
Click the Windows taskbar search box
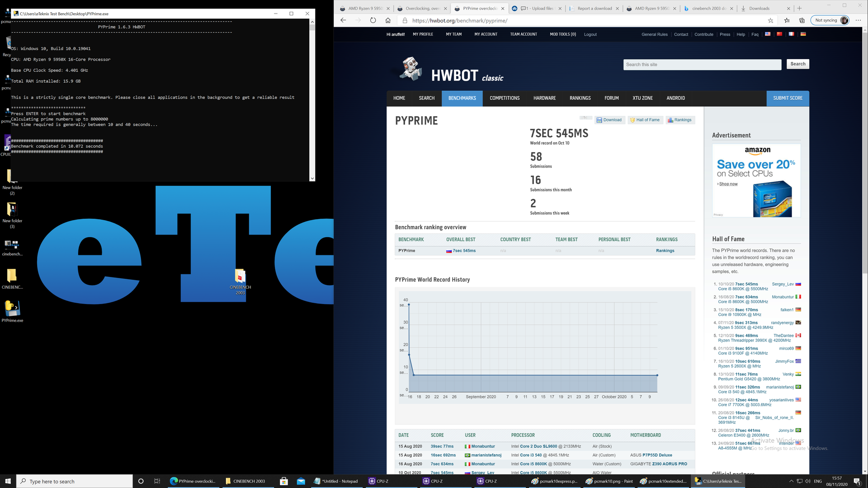click(x=75, y=481)
